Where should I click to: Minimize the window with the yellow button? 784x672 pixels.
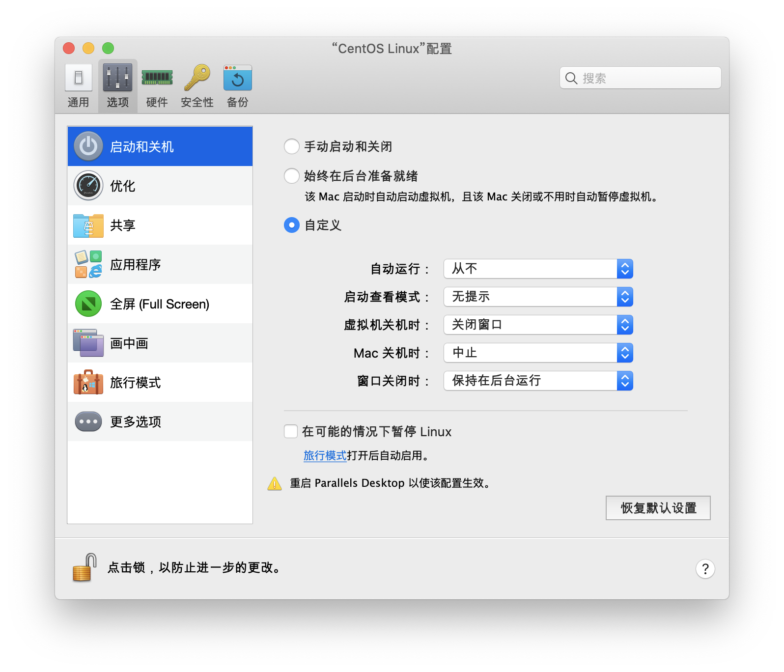(x=88, y=48)
